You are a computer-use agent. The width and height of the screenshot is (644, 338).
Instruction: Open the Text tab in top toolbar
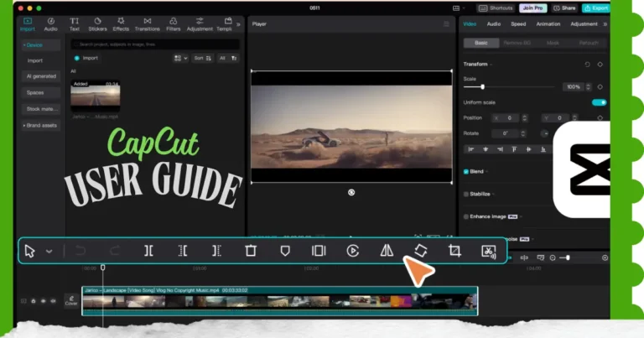click(x=75, y=24)
